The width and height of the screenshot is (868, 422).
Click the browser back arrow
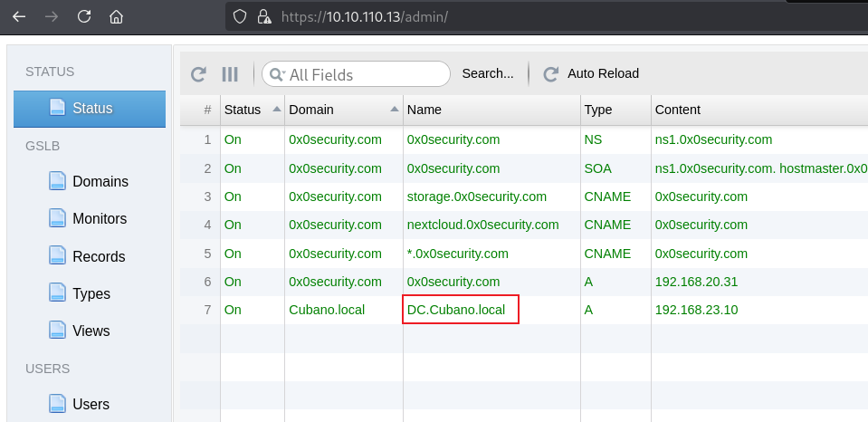click(18, 16)
